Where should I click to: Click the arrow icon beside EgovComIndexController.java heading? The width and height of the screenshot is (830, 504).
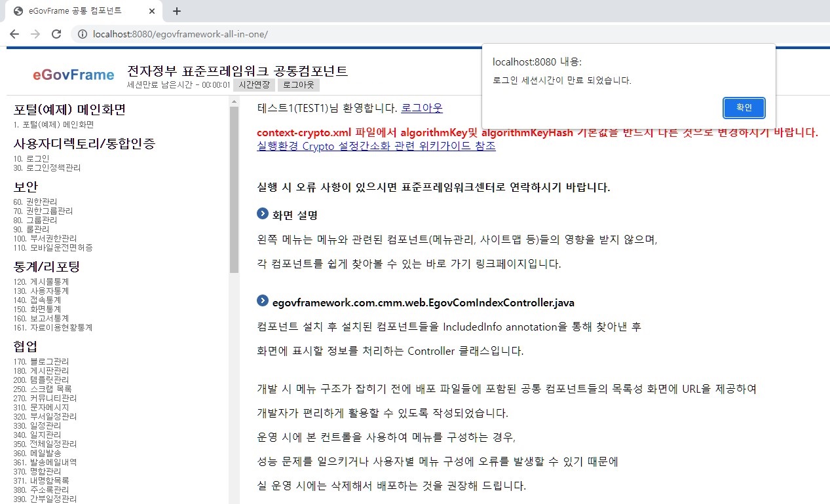[263, 302]
